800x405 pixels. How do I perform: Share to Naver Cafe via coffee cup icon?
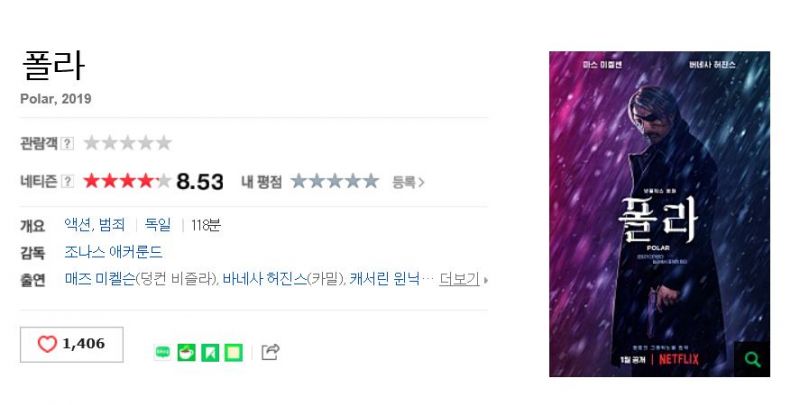(186, 352)
